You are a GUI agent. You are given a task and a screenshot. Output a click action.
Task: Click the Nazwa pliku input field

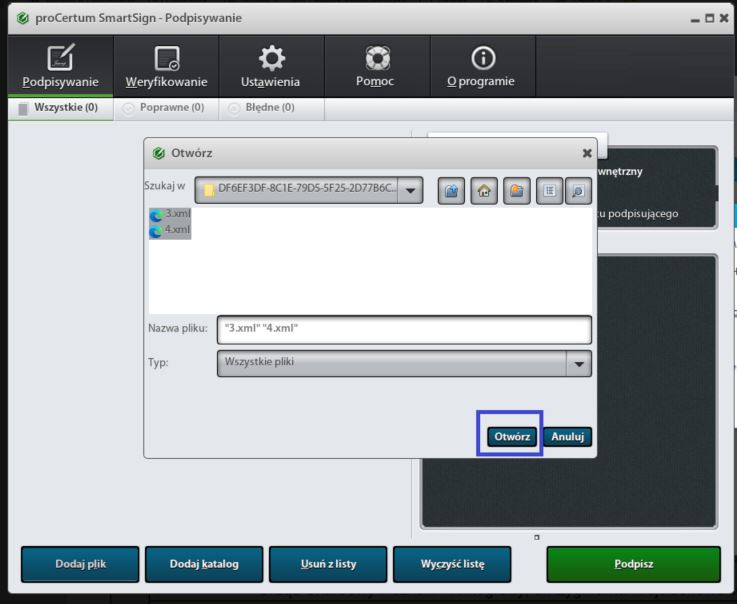click(404, 330)
